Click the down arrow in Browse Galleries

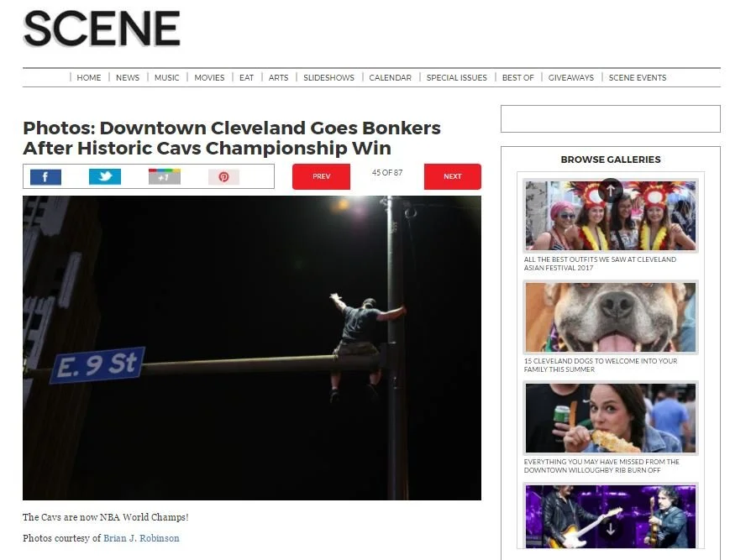click(611, 528)
